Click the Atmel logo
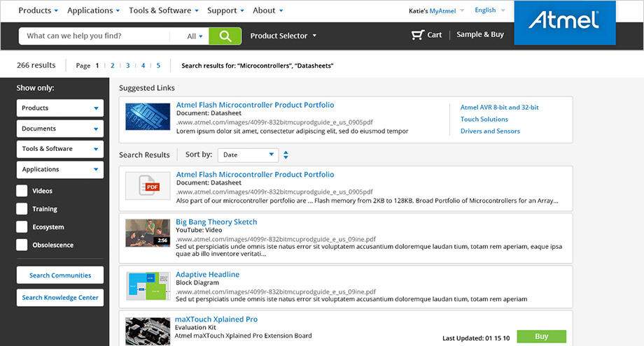 (565, 22)
